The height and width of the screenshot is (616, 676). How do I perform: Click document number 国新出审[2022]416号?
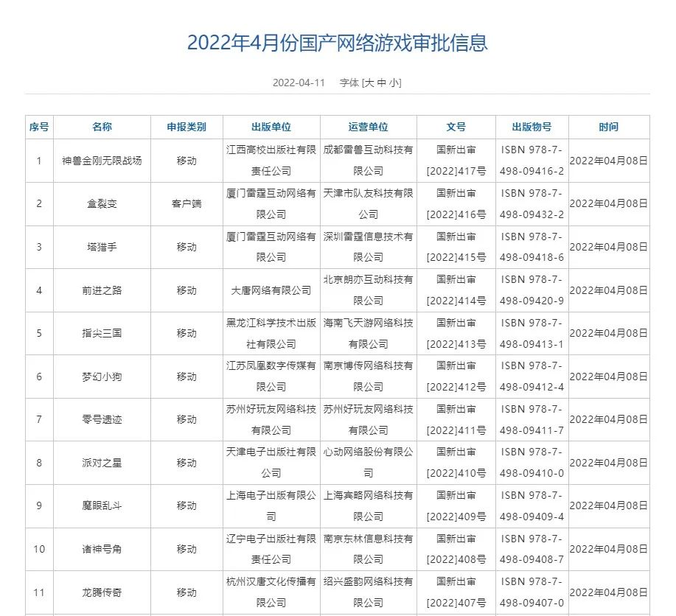pos(456,203)
